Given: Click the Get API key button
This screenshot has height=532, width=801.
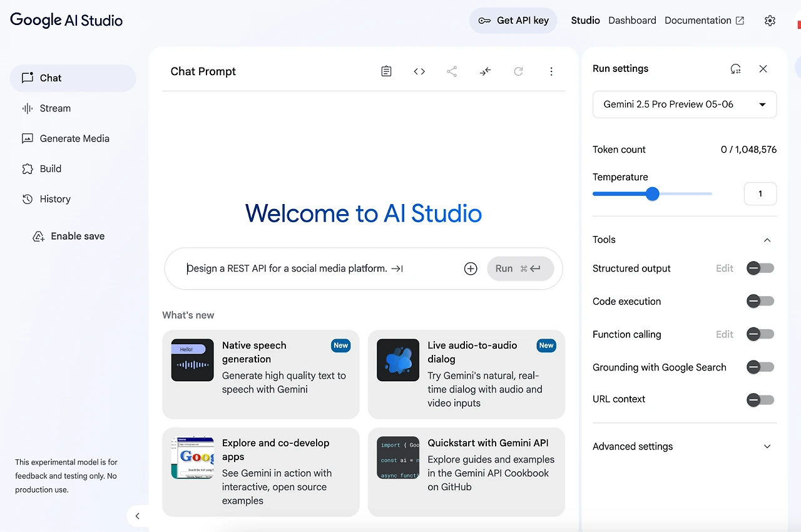Looking at the screenshot, I should coord(513,21).
